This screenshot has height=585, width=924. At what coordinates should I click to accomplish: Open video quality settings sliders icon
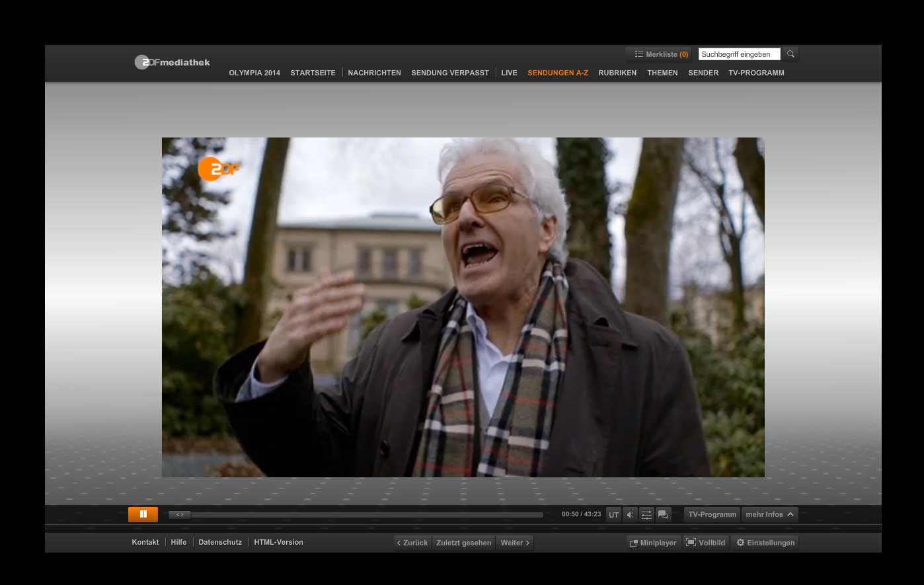click(646, 515)
